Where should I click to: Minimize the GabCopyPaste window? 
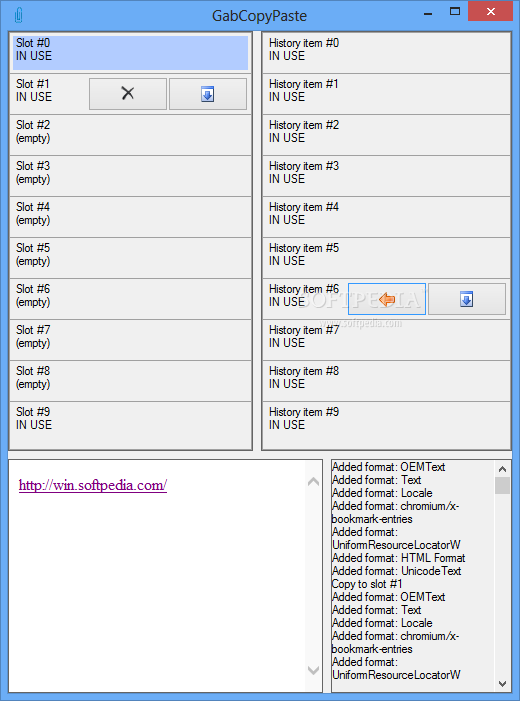pyautogui.click(x=428, y=13)
